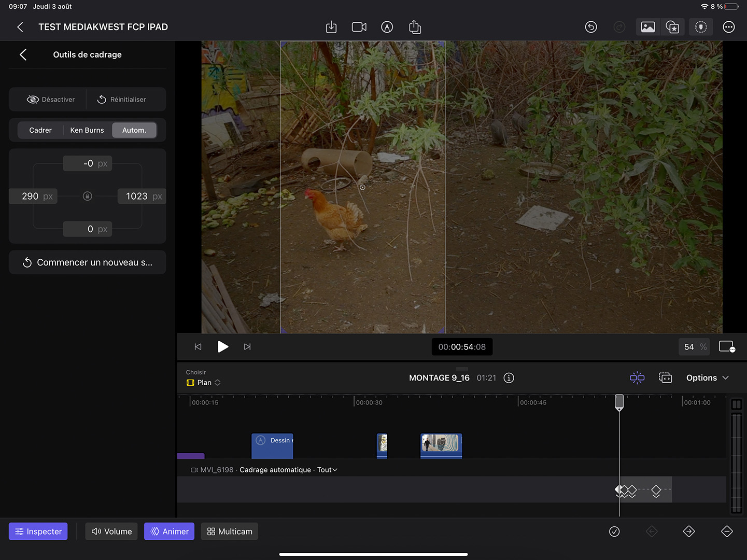Open the photo media browser icon
This screenshot has width=747, height=560.
point(647,27)
